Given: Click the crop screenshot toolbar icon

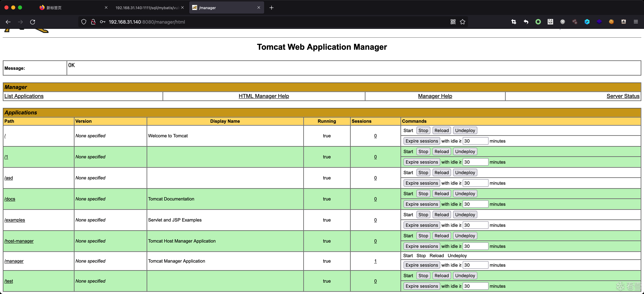Looking at the screenshot, I should 513,22.
